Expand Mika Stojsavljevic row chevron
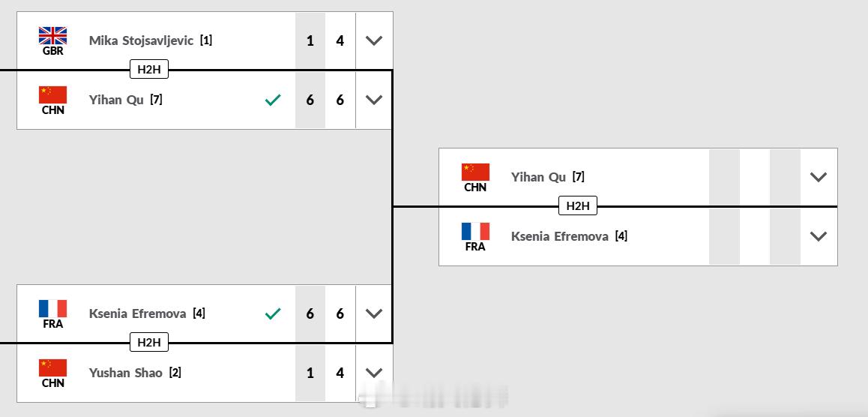 pyautogui.click(x=374, y=40)
